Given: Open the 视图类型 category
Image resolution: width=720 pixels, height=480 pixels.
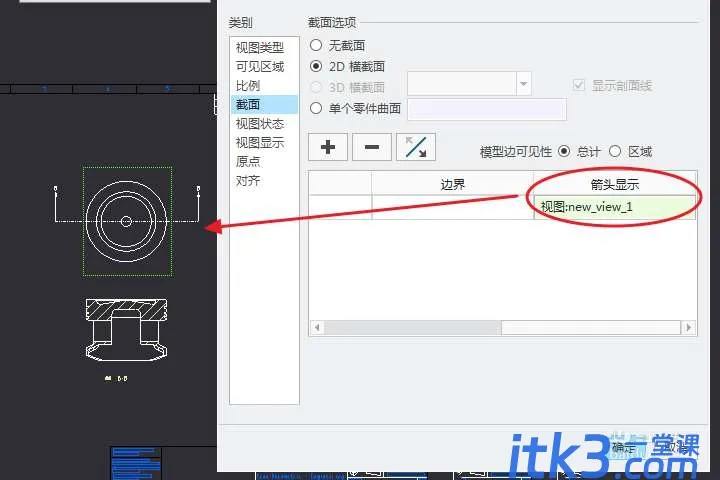Looking at the screenshot, I should [260, 47].
